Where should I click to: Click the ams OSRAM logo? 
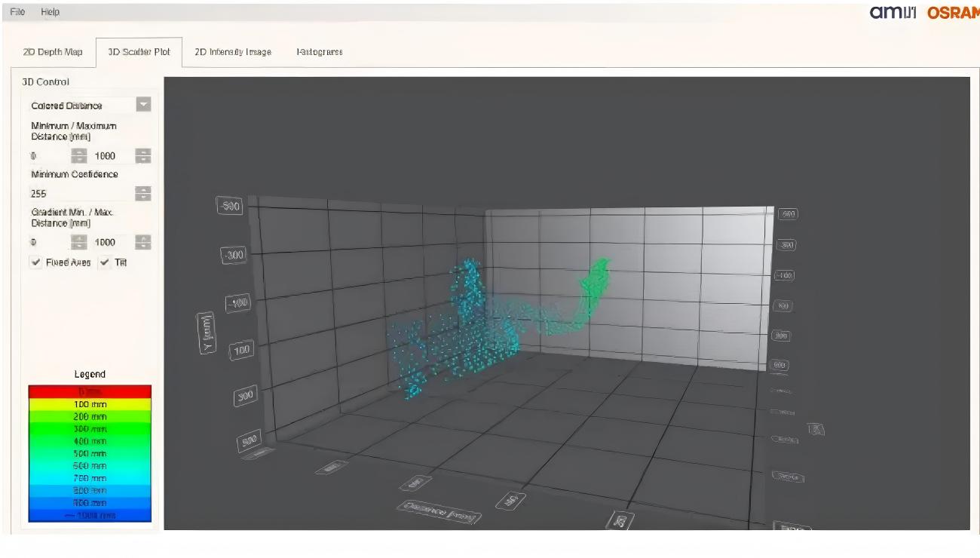[925, 12]
